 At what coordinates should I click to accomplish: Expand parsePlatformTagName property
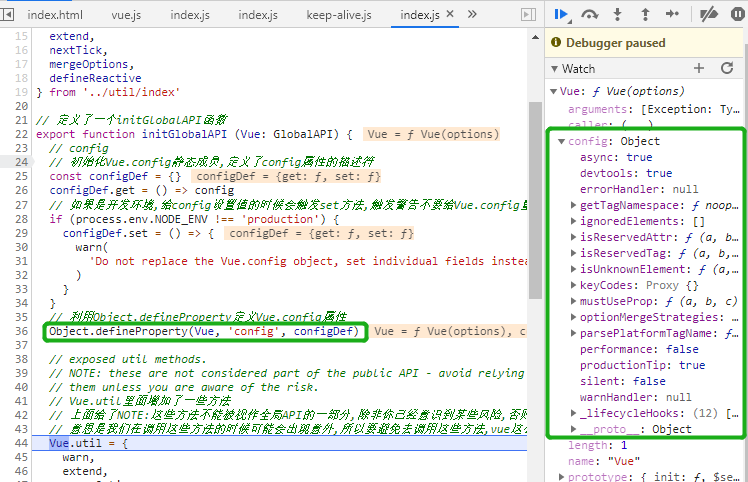(x=573, y=333)
